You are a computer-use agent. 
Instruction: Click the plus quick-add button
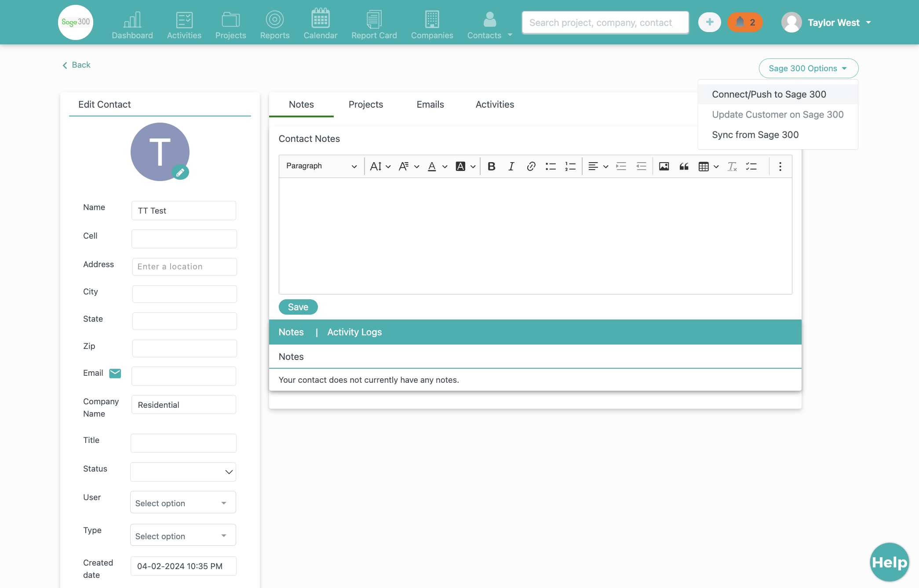(x=709, y=22)
